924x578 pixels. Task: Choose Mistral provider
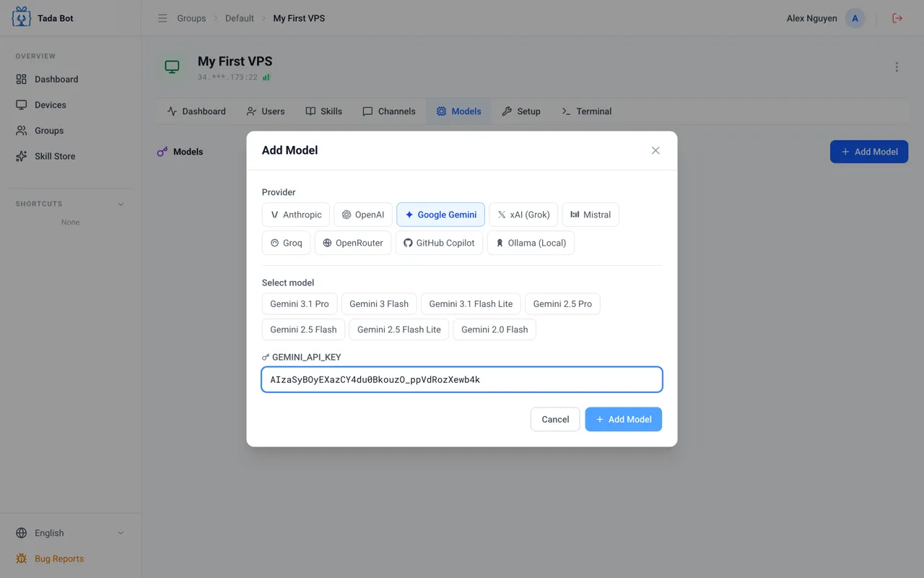(x=590, y=215)
